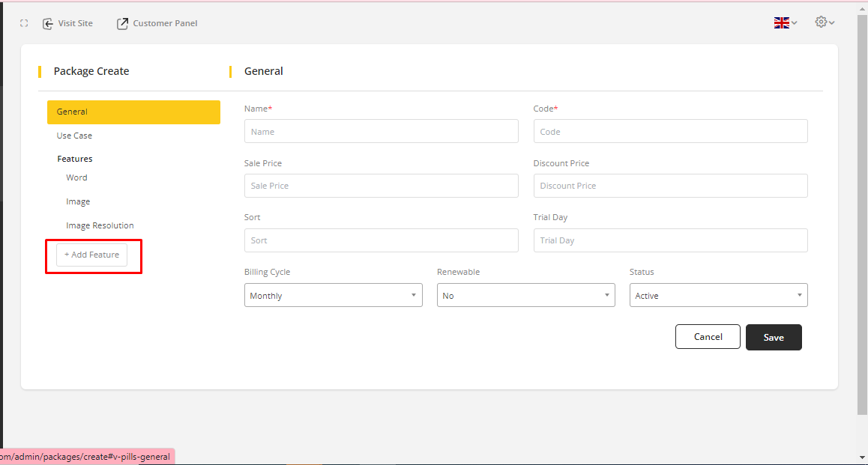868x465 pixels.
Task: Focus the Name input field
Action: pos(381,131)
